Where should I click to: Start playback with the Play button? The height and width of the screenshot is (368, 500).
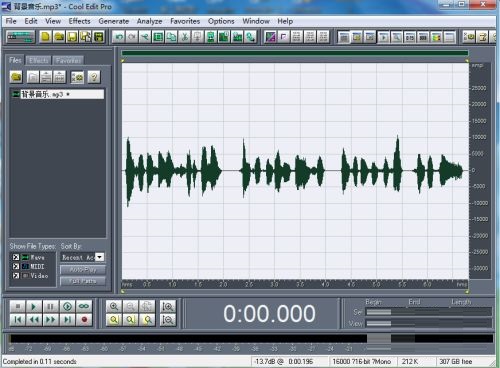(34, 306)
